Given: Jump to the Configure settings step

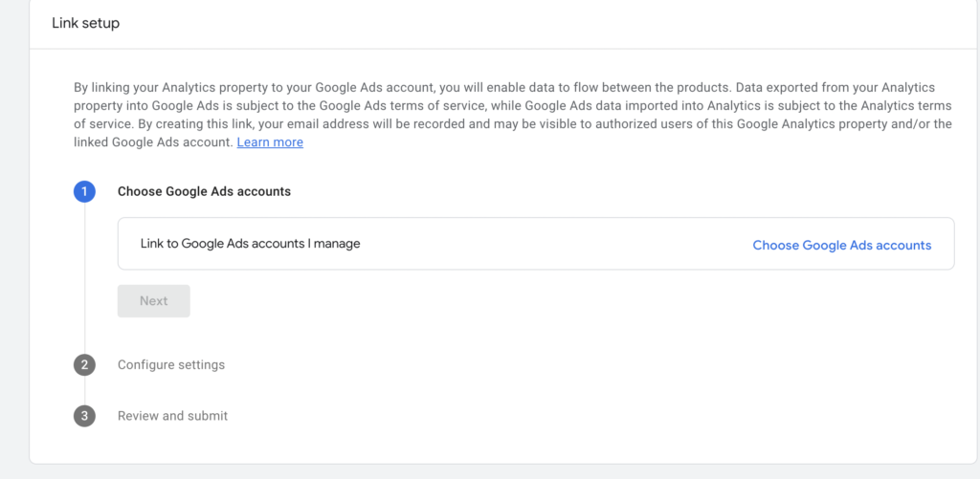Looking at the screenshot, I should 171,364.
